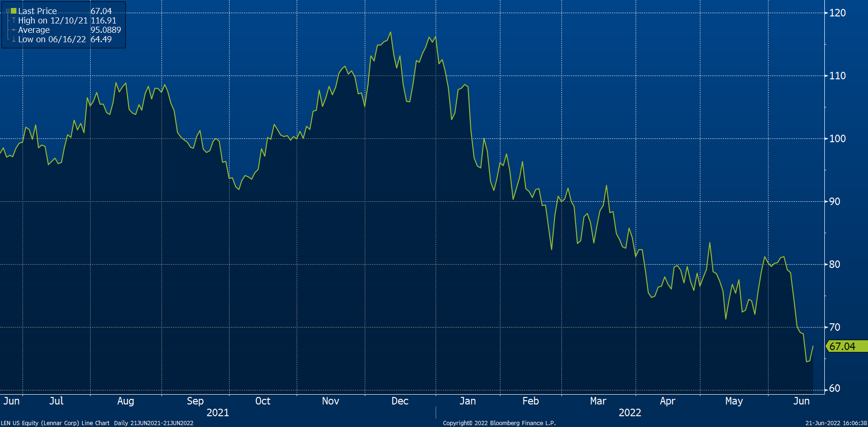Click the 21-Jun-2022 16:06:38 timestamp
The height and width of the screenshot is (427, 868).
tap(836, 423)
